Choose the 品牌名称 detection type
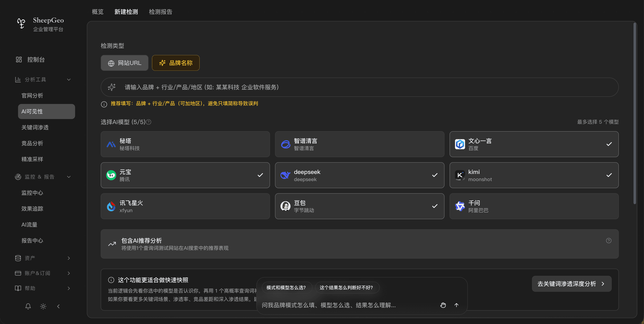Image resolution: width=644 pixels, height=324 pixels. pyautogui.click(x=176, y=63)
